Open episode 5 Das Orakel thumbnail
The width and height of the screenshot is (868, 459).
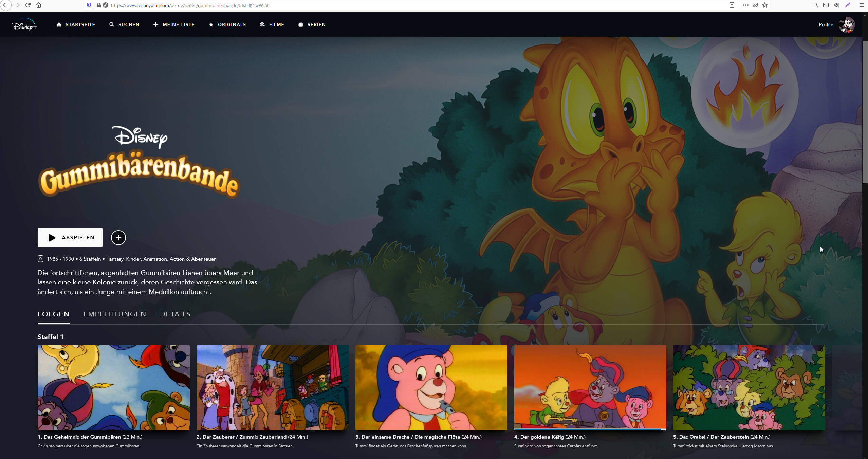(x=749, y=388)
